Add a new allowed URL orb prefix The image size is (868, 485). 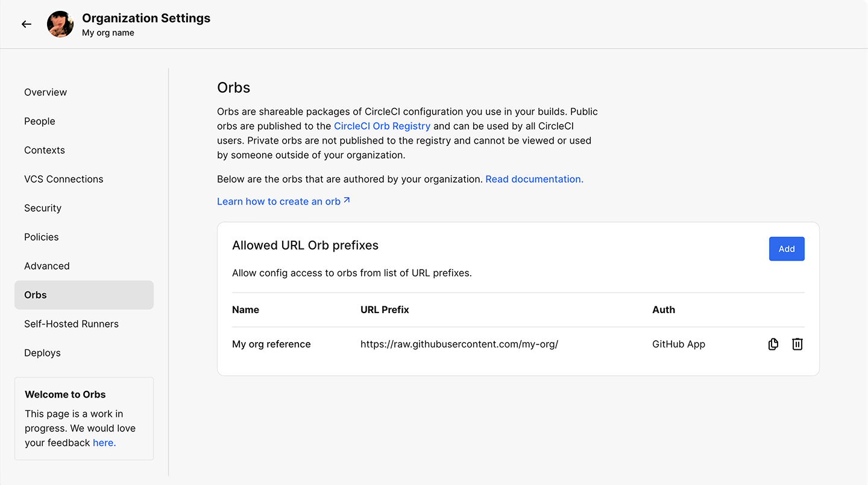[787, 249]
